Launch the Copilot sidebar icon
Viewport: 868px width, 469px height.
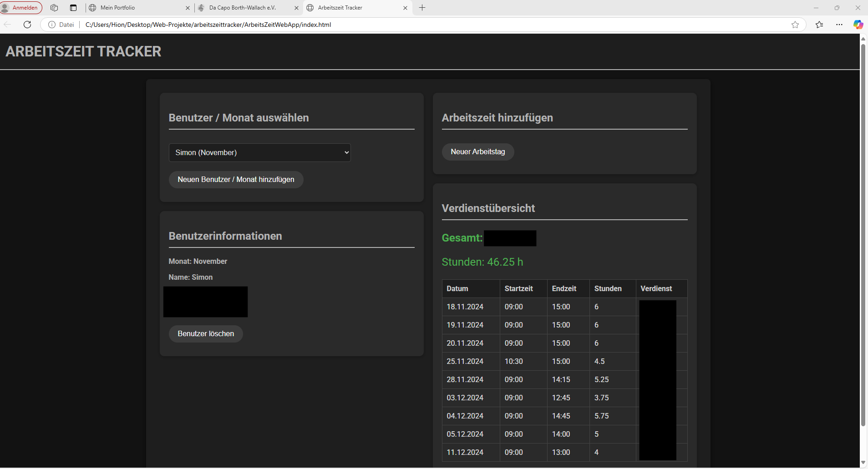coord(858,25)
